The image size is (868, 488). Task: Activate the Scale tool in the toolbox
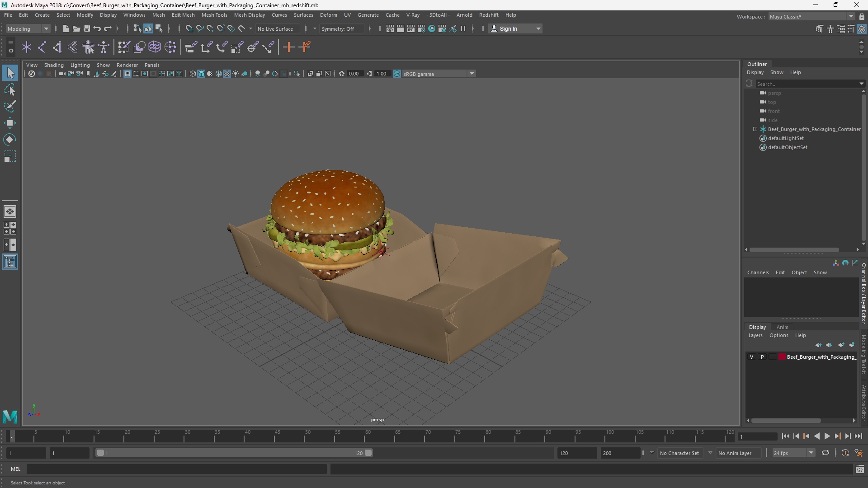click(10, 156)
